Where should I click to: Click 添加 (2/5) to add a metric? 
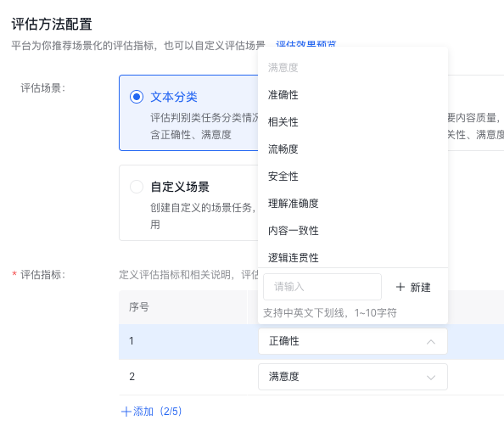[x=151, y=412]
